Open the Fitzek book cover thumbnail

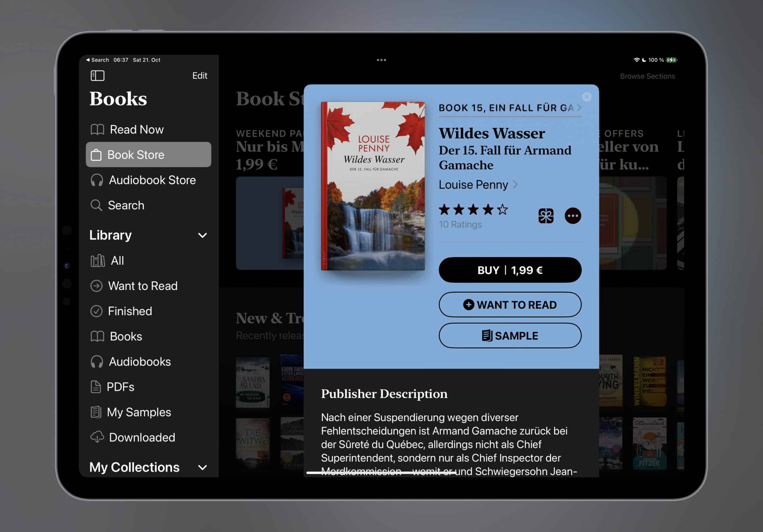pyautogui.click(x=649, y=444)
